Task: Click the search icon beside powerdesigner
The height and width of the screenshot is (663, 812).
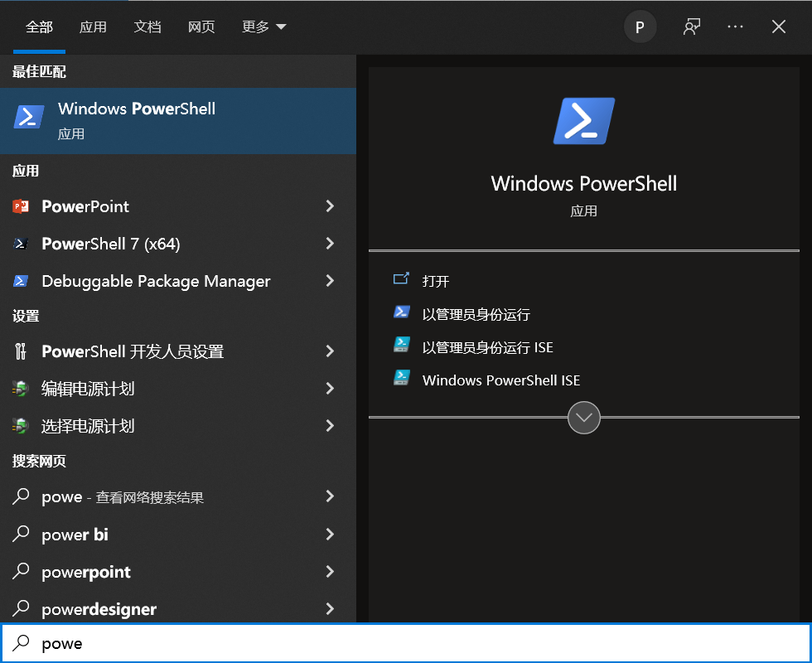Action: pos(21,608)
